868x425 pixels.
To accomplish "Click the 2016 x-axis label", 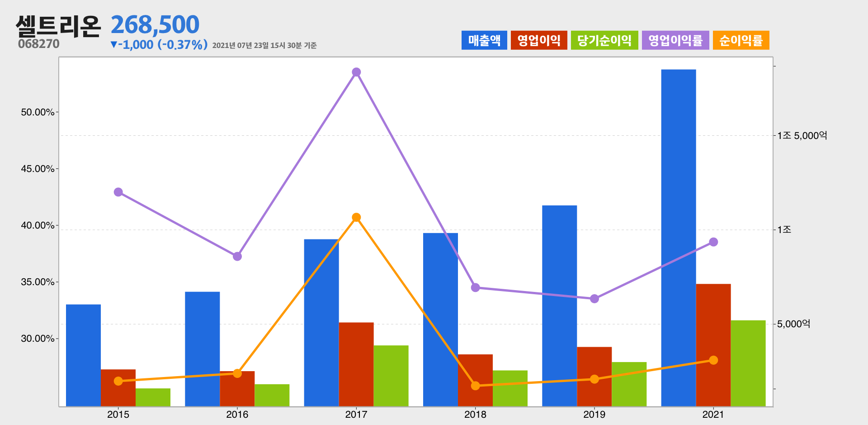I will point(237,415).
